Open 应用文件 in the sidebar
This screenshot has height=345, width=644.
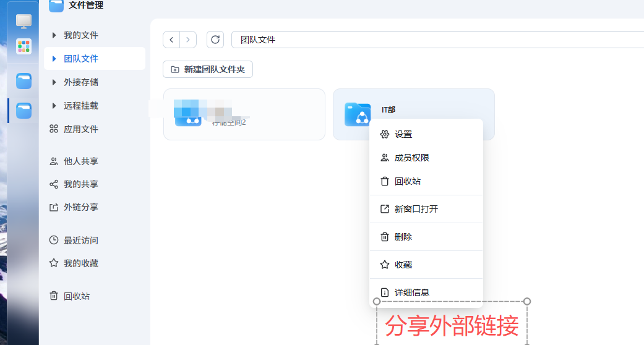81,129
